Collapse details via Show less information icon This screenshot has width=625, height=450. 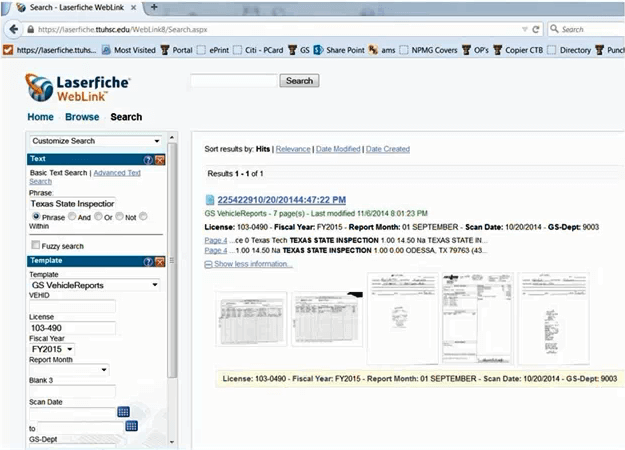[208, 264]
